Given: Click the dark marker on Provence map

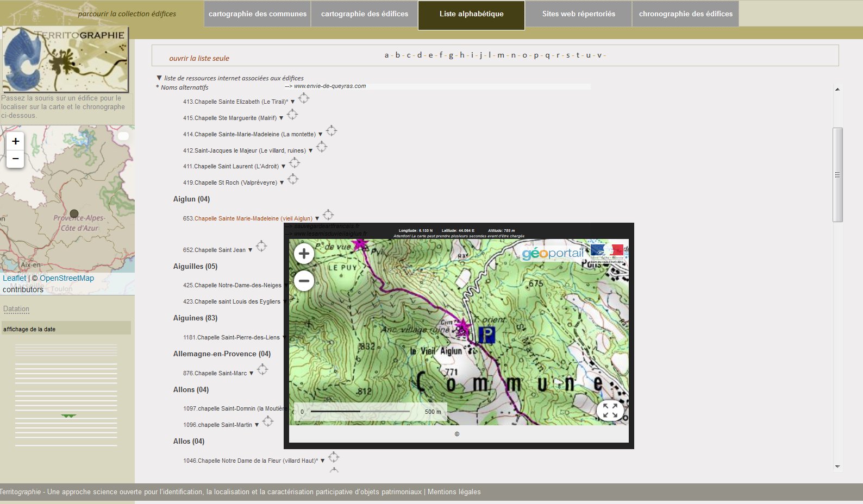Looking at the screenshot, I should point(74,214).
